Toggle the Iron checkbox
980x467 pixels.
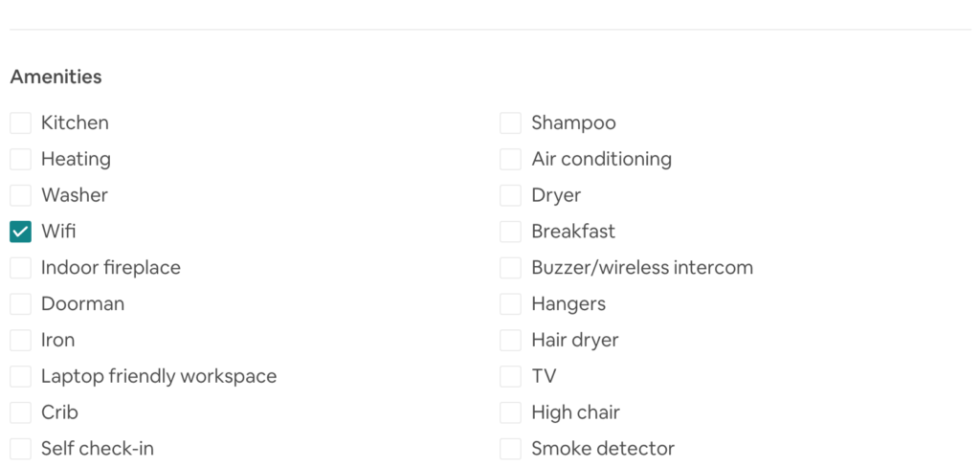click(21, 341)
